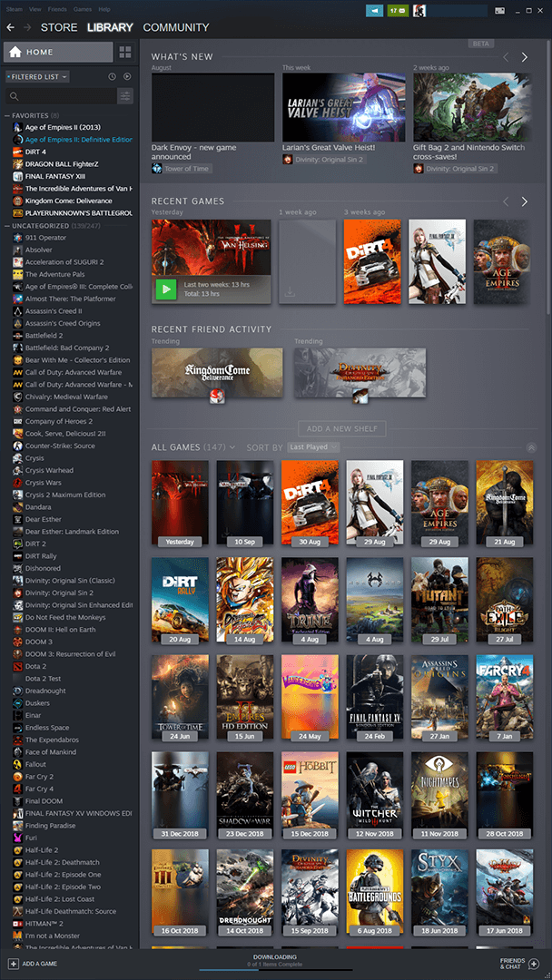The width and height of the screenshot is (552, 980).
Task: Select Kingdom Come: Deliverance in the sidebar
Action: click(x=69, y=201)
